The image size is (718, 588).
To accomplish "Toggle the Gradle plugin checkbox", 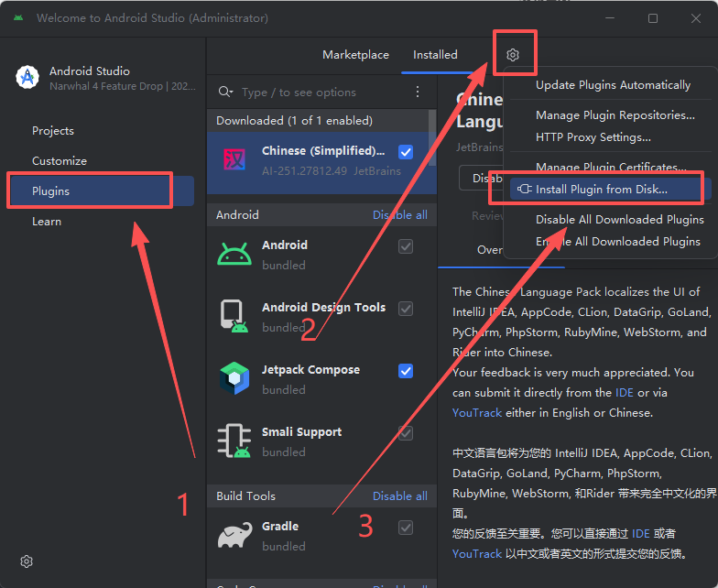I will tap(406, 528).
